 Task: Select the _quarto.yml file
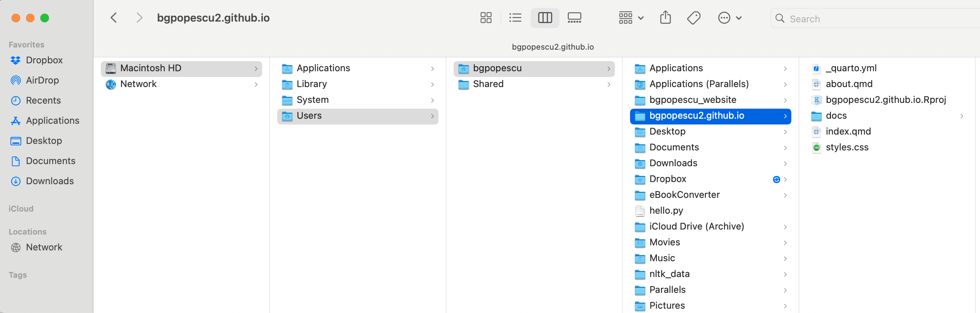coord(851,68)
